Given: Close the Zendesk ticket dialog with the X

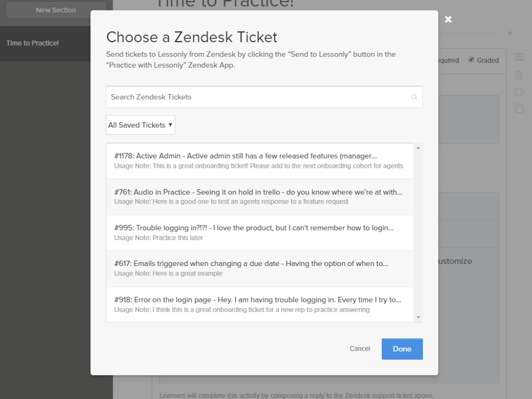Looking at the screenshot, I should click(448, 19).
